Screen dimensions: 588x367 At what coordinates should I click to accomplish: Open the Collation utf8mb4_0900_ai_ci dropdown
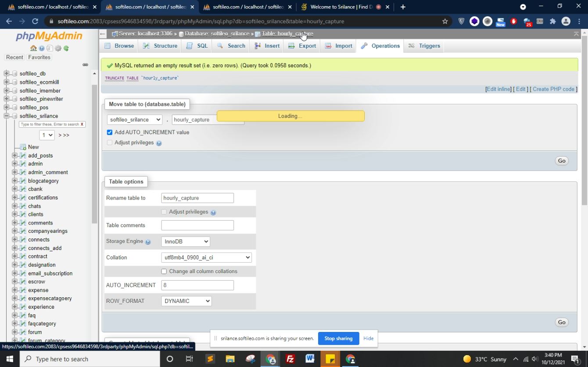tap(206, 257)
